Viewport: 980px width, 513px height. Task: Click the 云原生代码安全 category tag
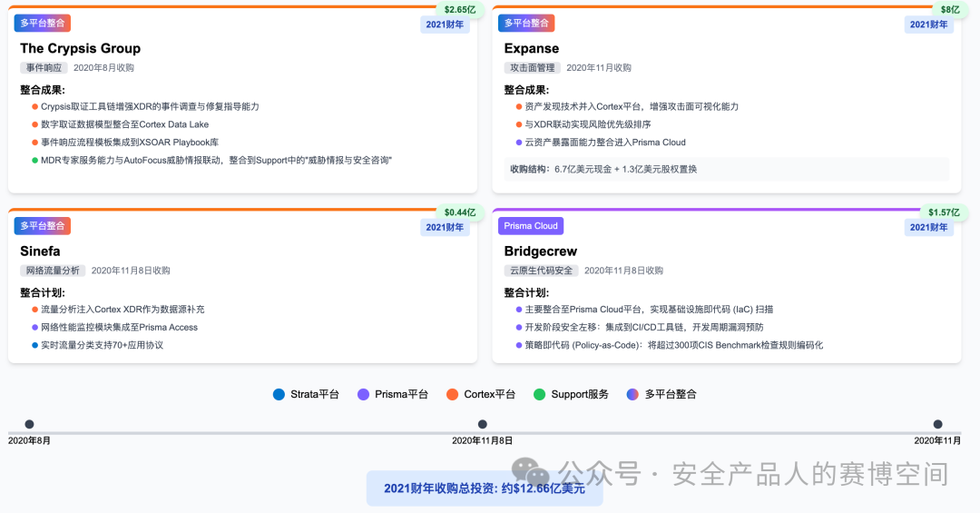(541, 271)
